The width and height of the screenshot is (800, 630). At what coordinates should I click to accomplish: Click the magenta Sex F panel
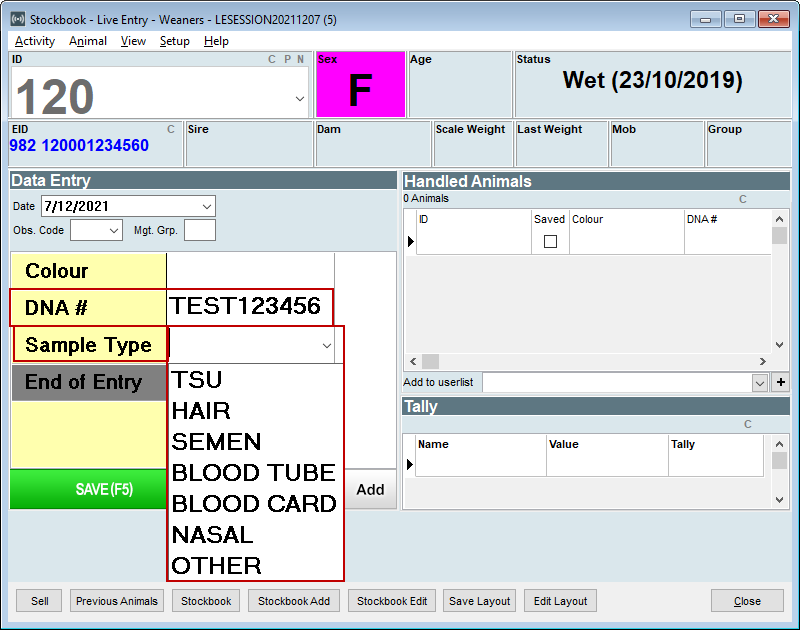coord(361,84)
